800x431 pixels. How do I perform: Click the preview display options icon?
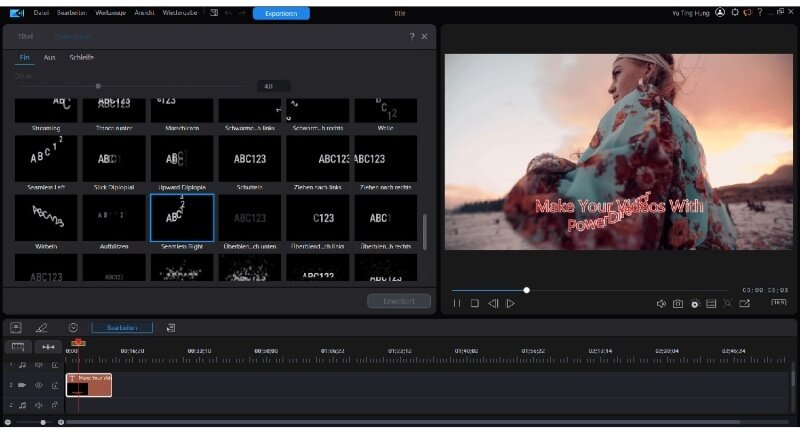[x=711, y=303]
